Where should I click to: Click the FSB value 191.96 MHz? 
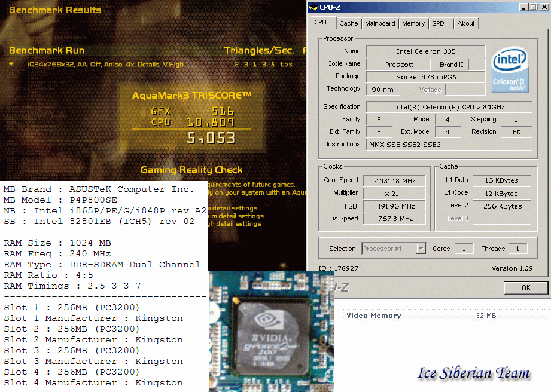(x=394, y=206)
